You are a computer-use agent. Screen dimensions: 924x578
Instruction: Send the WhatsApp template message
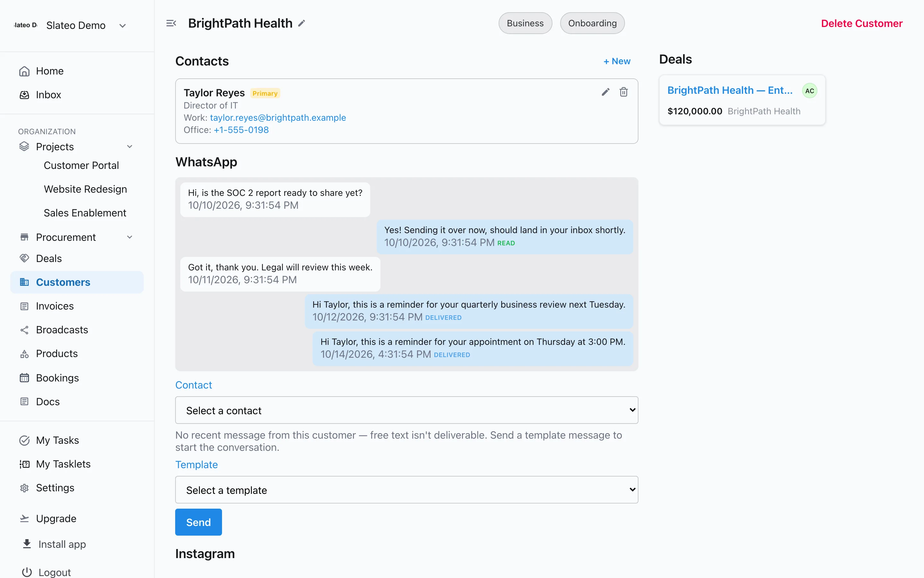click(199, 522)
